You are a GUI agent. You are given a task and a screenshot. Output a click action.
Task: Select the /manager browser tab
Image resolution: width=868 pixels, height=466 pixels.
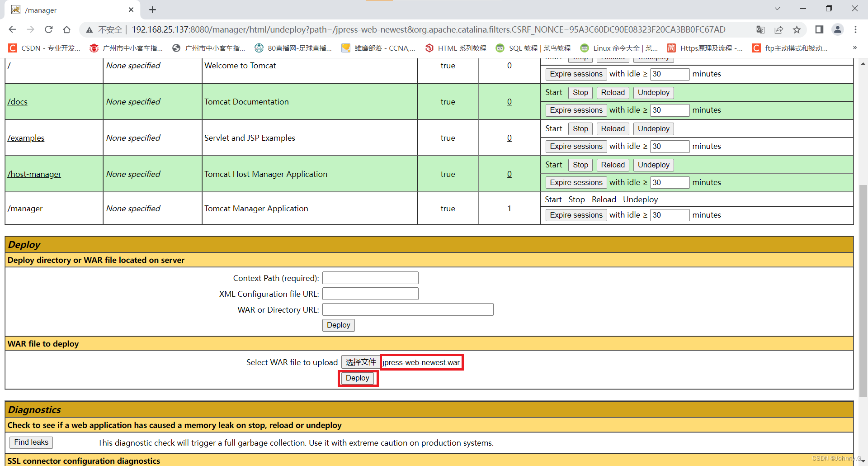[72, 10]
